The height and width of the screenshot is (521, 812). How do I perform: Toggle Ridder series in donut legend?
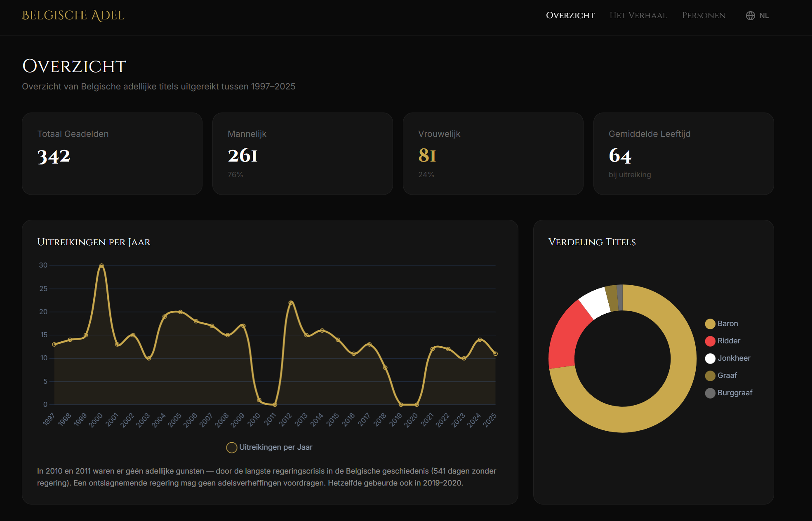[x=710, y=341]
